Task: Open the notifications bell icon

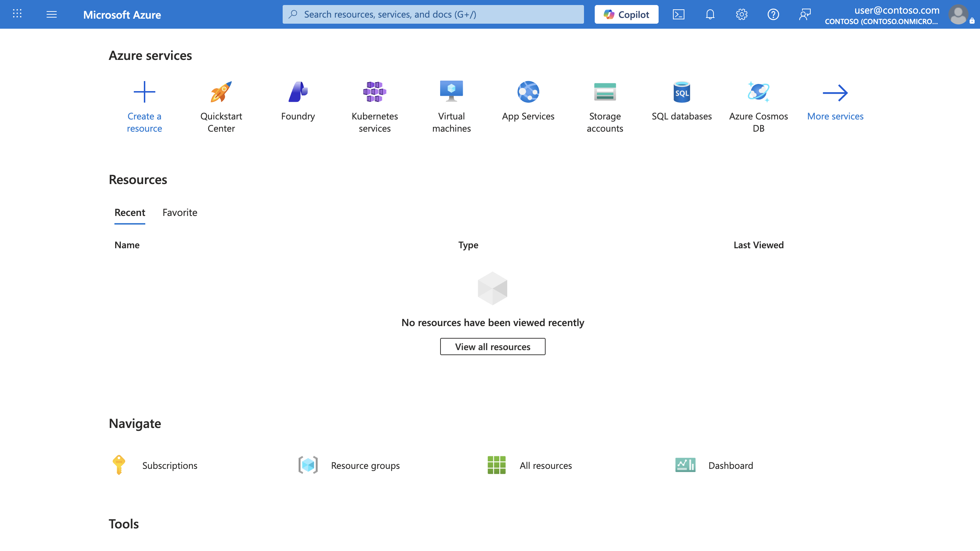Action: (710, 14)
